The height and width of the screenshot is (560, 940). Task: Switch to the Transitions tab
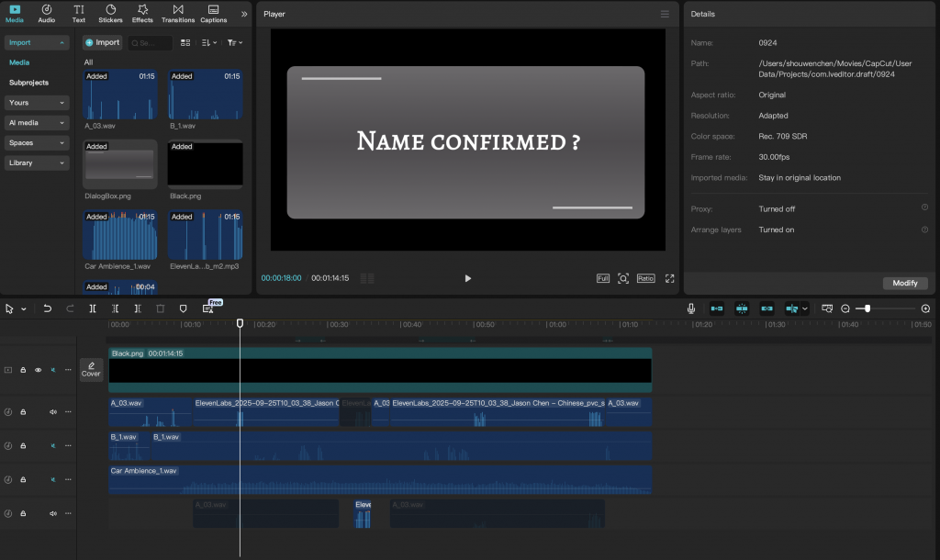pyautogui.click(x=177, y=13)
